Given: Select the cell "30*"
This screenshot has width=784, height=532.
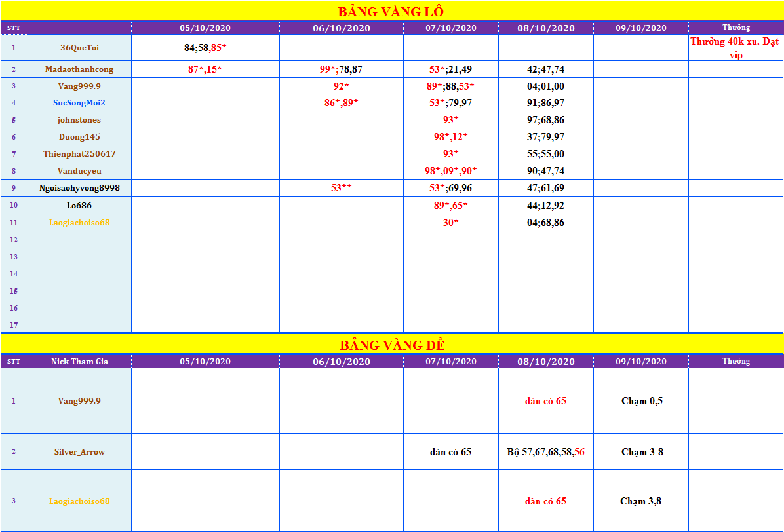Looking at the screenshot, I should [x=451, y=223].
